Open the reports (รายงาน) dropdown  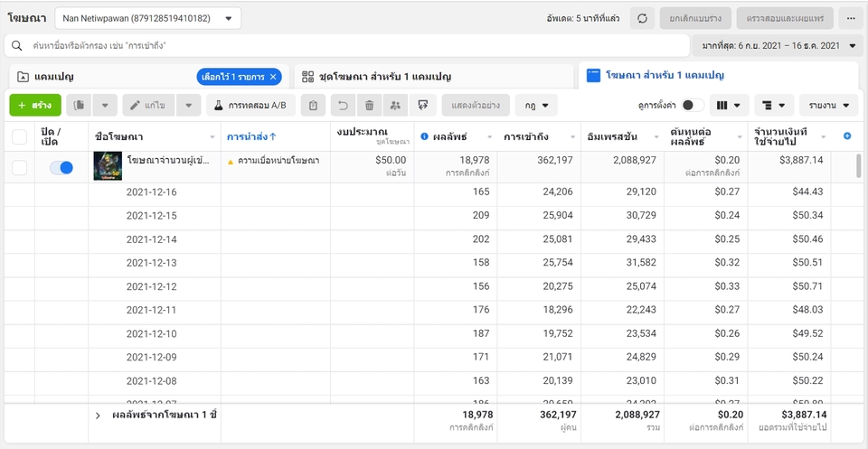(829, 105)
